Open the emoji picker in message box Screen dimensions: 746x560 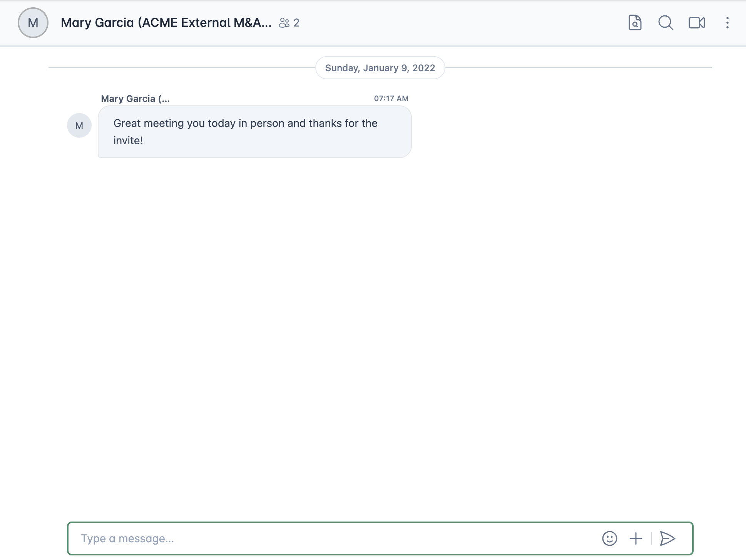[609, 538]
